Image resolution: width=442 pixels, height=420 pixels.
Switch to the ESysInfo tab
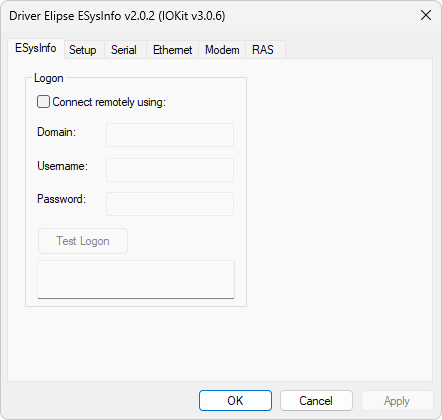coord(36,49)
